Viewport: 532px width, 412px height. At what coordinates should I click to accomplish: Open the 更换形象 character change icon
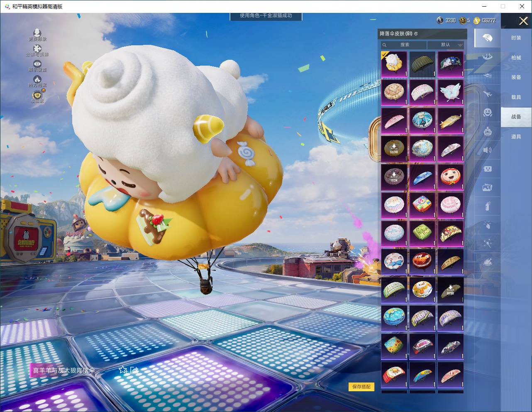[37, 33]
